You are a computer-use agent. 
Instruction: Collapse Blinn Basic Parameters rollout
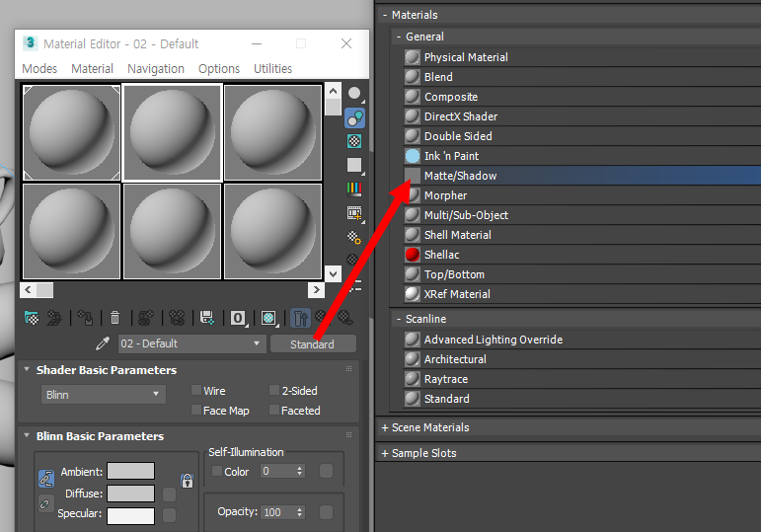pyautogui.click(x=27, y=435)
